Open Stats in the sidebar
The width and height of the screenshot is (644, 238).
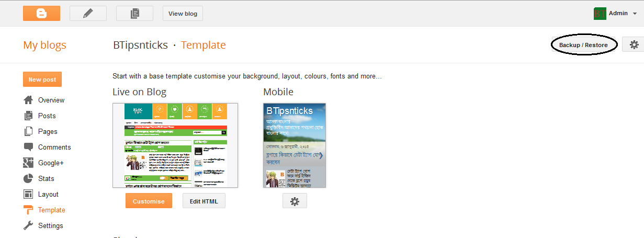(46, 178)
